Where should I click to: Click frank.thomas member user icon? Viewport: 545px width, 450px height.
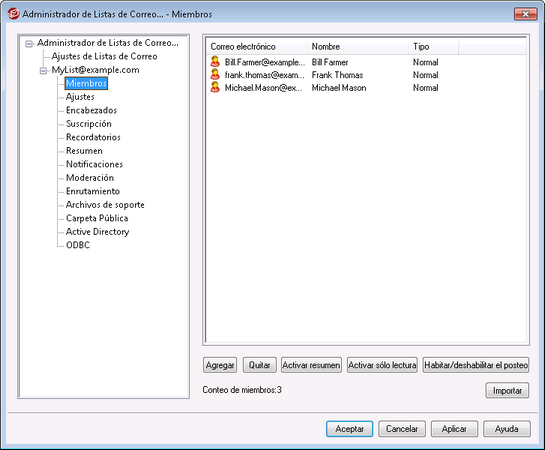coord(215,75)
